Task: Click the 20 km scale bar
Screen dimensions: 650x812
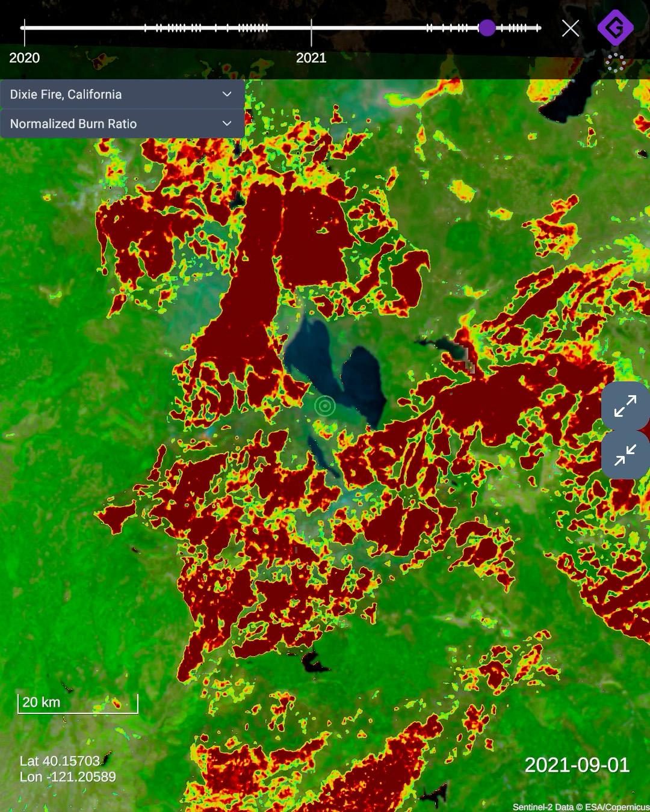Action: pyautogui.click(x=78, y=704)
